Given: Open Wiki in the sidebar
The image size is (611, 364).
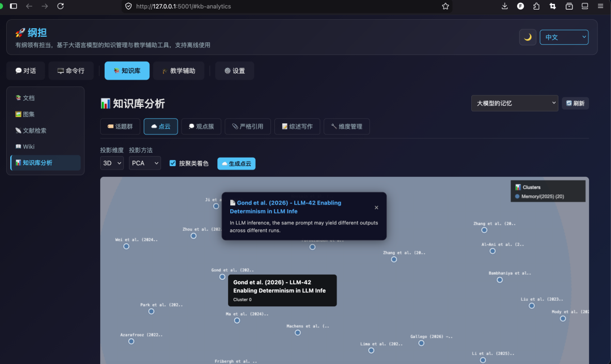Looking at the screenshot, I should (x=45, y=146).
